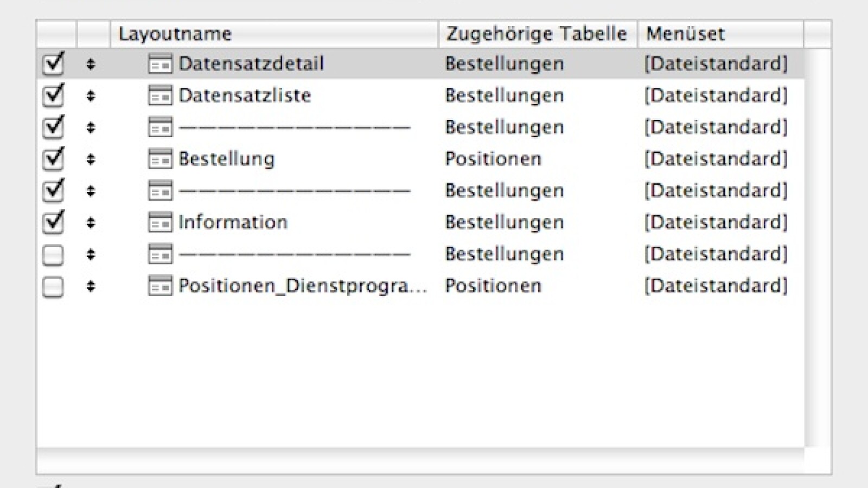This screenshot has width=868, height=488.
Task: Click the reorder arrow icon beside Datensatzdetail
Action: pos(91,63)
